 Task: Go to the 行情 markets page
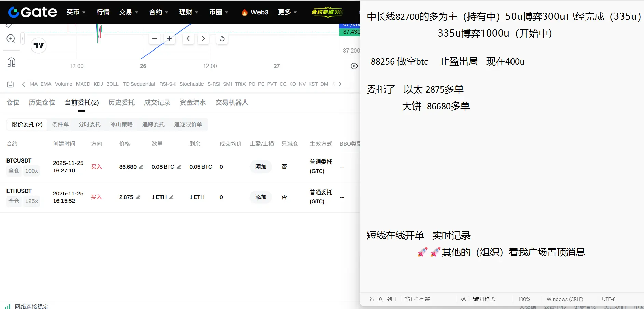pos(103,12)
